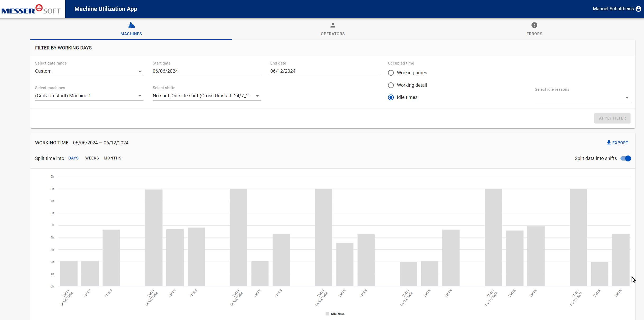Switch to the ERRORS tab

pyautogui.click(x=534, y=34)
